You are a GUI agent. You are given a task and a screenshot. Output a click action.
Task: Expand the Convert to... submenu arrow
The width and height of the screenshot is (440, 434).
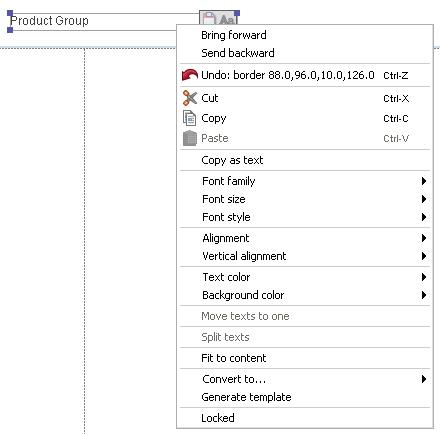pyautogui.click(x=424, y=379)
